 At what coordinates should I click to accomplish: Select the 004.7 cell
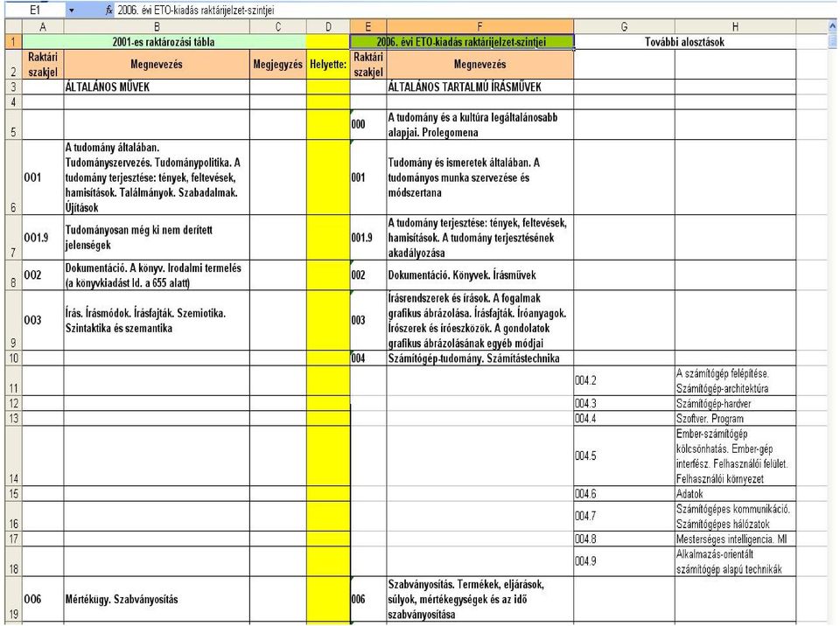(624, 516)
